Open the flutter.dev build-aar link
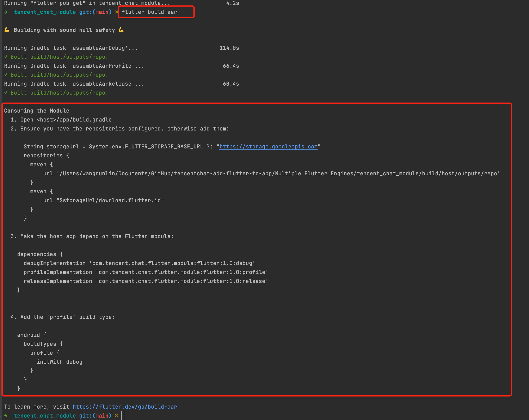The width and height of the screenshot is (529, 420). (125, 407)
